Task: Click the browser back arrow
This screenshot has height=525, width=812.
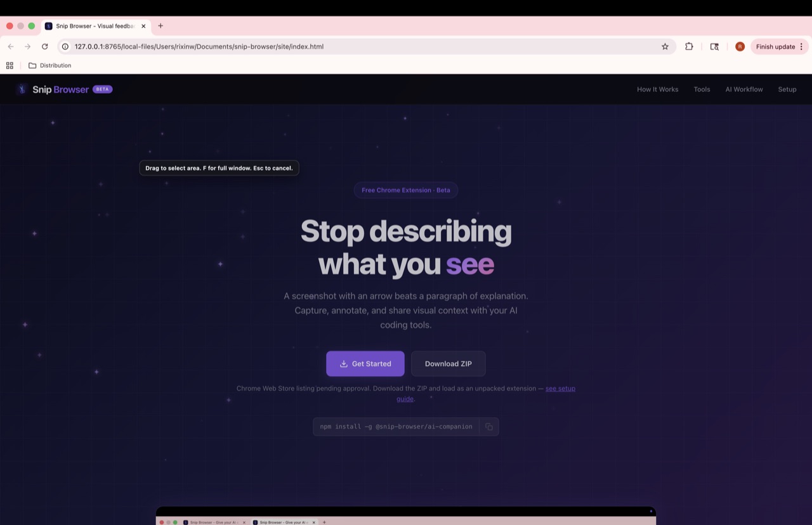Action: [11, 46]
